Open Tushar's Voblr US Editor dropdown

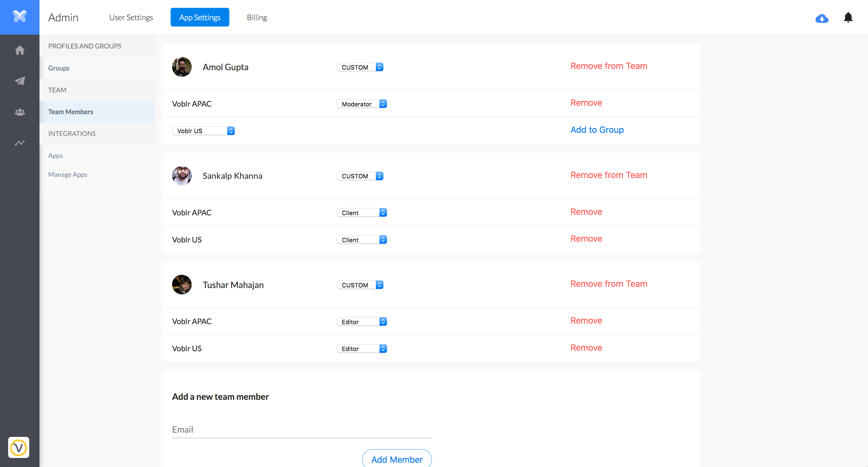[362, 348]
